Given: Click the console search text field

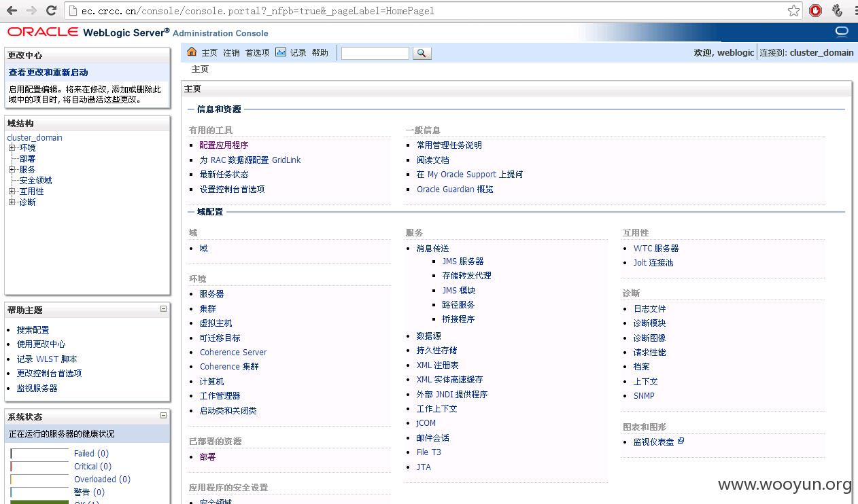Looking at the screenshot, I should click(x=375, y=53).
